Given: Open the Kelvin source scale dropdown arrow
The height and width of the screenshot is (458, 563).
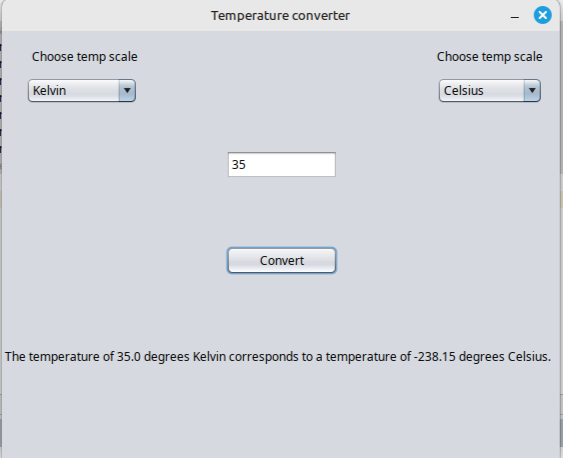Looking at the screenshot, I should [x=127, y=90].
